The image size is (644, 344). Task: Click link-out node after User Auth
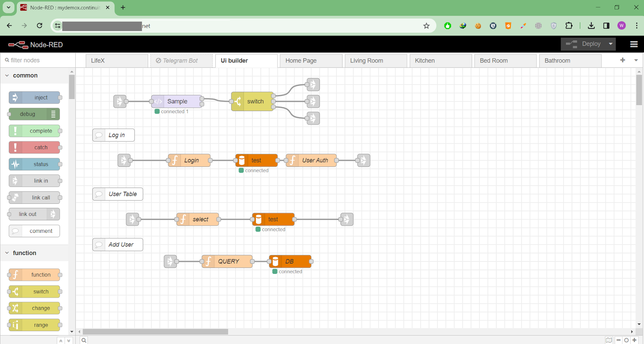pos(363,160)
